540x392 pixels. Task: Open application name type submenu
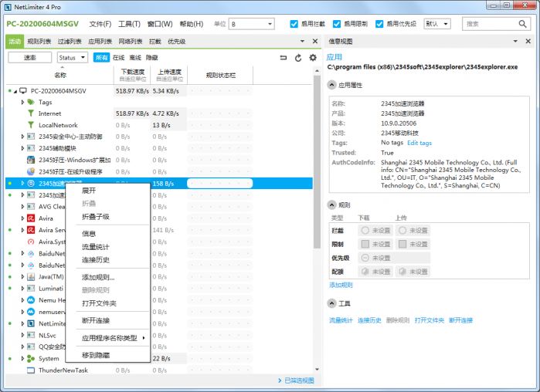tap(110, 338)
